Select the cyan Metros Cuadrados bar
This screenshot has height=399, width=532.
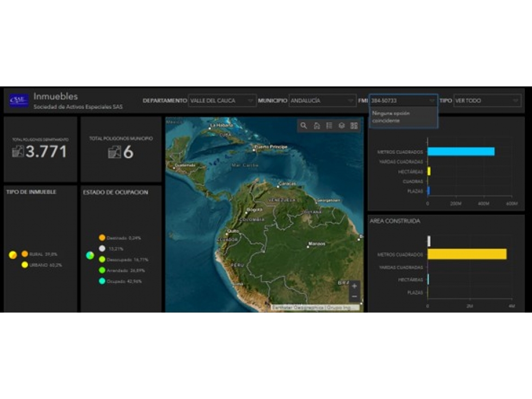(x=461, y=152)
